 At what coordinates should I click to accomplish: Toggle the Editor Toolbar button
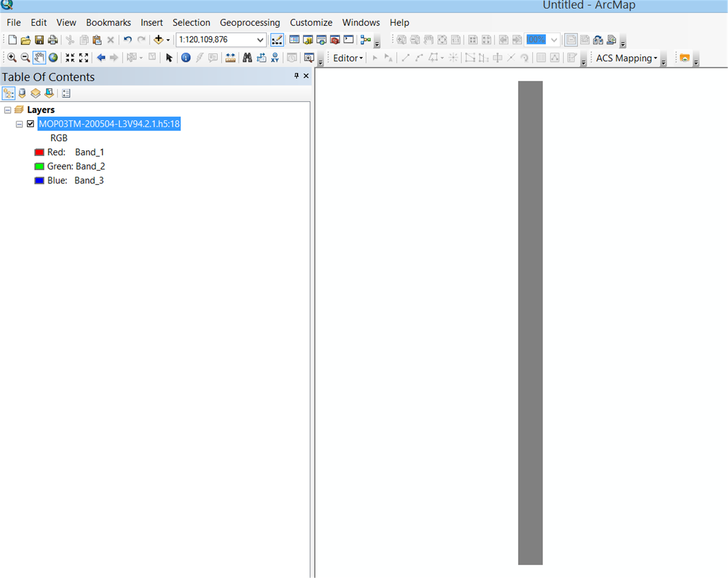(x=277, y=40)
